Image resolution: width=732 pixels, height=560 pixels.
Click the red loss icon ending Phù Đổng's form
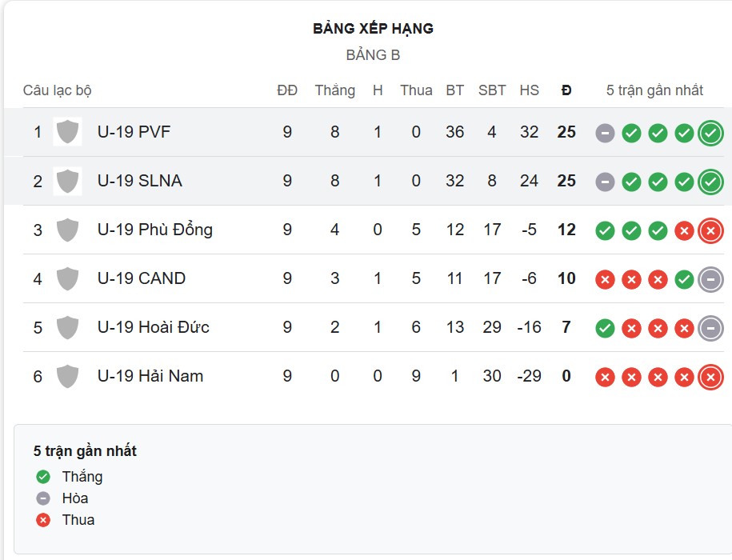tap(709, 230)
